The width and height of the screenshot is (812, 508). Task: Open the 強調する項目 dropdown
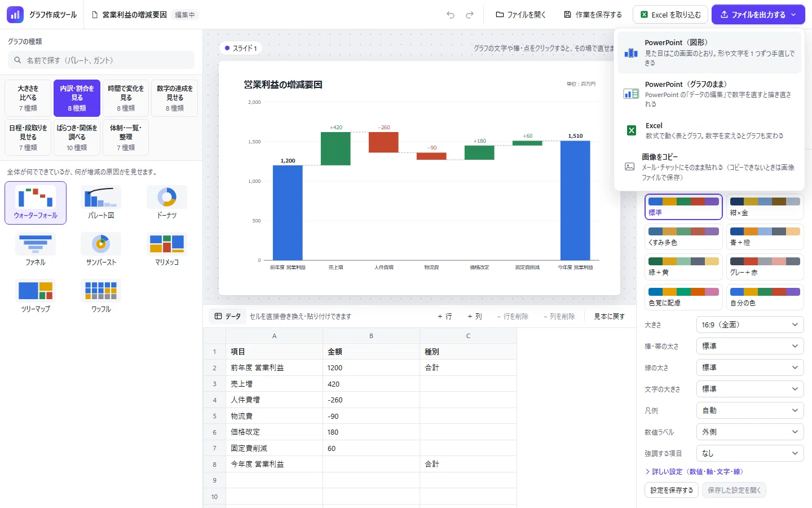point(750,453)
